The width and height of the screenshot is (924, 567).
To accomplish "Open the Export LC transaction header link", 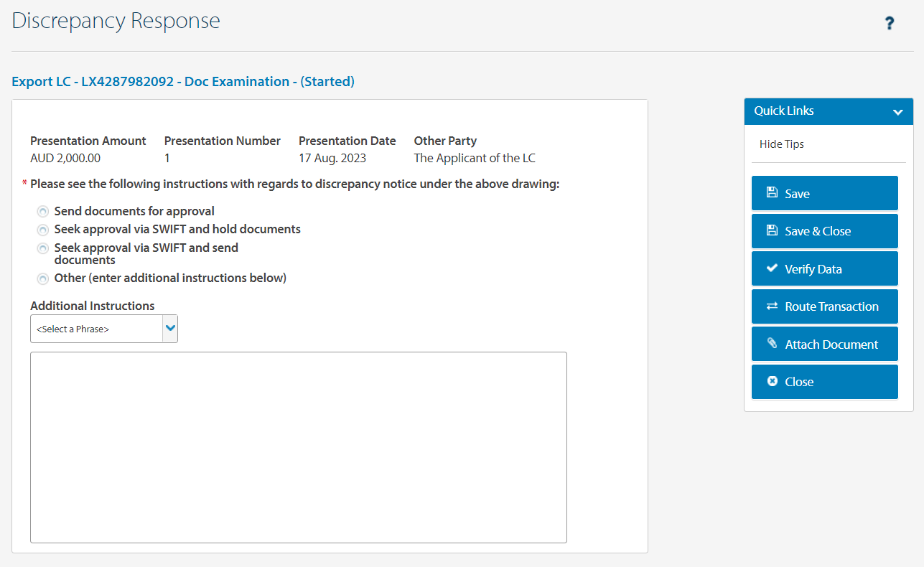I will pyautogui.click(x=183, y=82).
